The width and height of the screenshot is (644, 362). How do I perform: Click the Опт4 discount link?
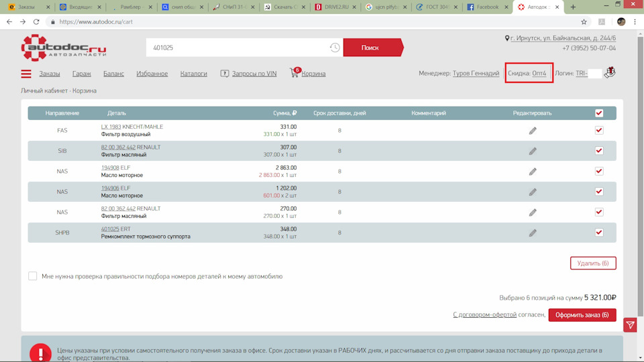pyautogui.click(x=539, y=73)
